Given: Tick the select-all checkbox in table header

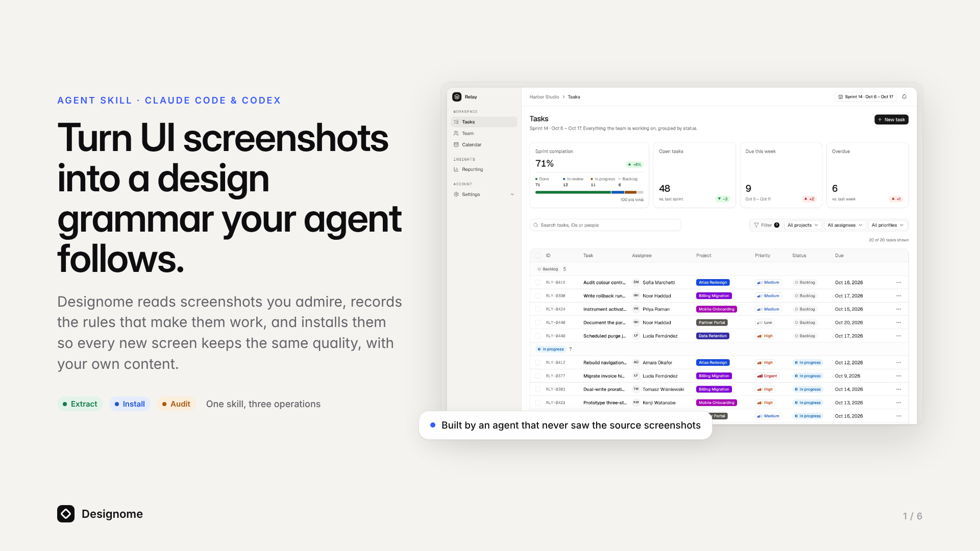Looking at the screenshot, I should point(538,256).
